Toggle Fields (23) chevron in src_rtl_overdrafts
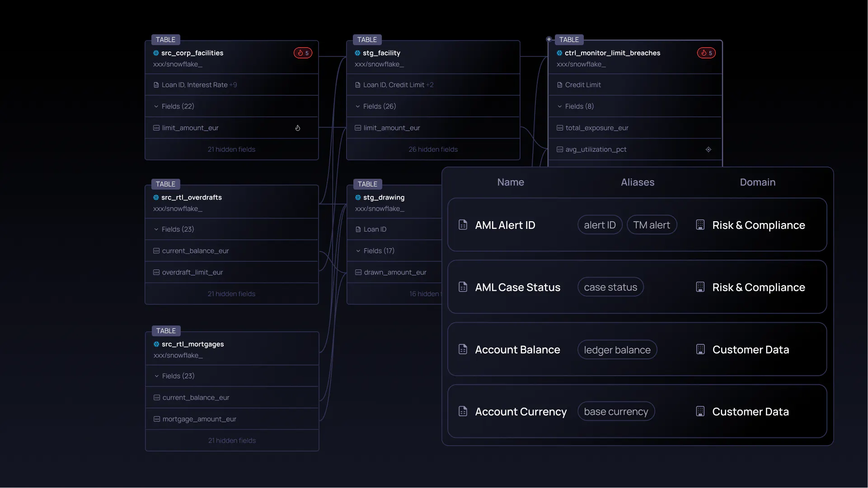This screenshot has width=868, height=488. click(x=156, y=229)
